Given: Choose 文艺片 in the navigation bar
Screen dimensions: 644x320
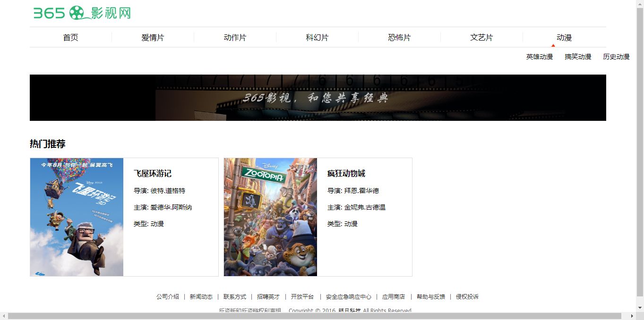Looking at the screenshot, I should click(481, 37).
